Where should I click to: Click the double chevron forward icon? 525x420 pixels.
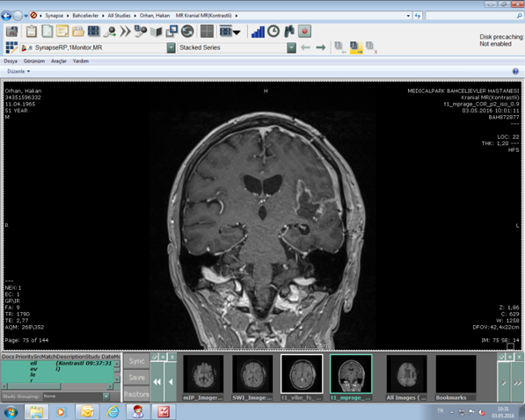[125, 32]
